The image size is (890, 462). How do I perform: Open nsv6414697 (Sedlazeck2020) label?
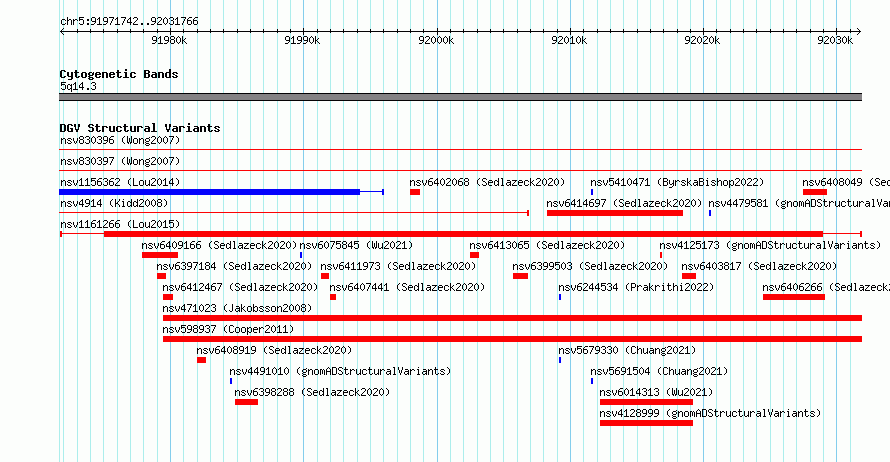(x=624, y=203)
